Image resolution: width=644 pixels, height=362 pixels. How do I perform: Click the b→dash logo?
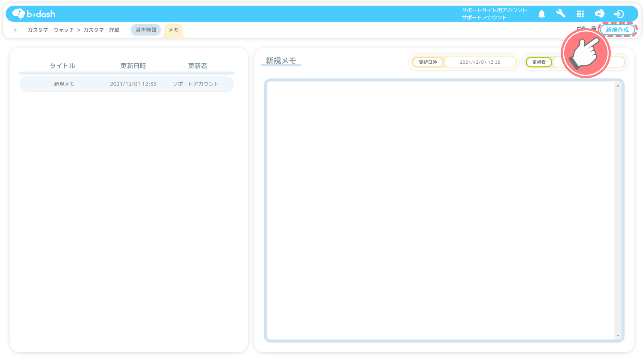pyautogui.click(x=34, y=14)
